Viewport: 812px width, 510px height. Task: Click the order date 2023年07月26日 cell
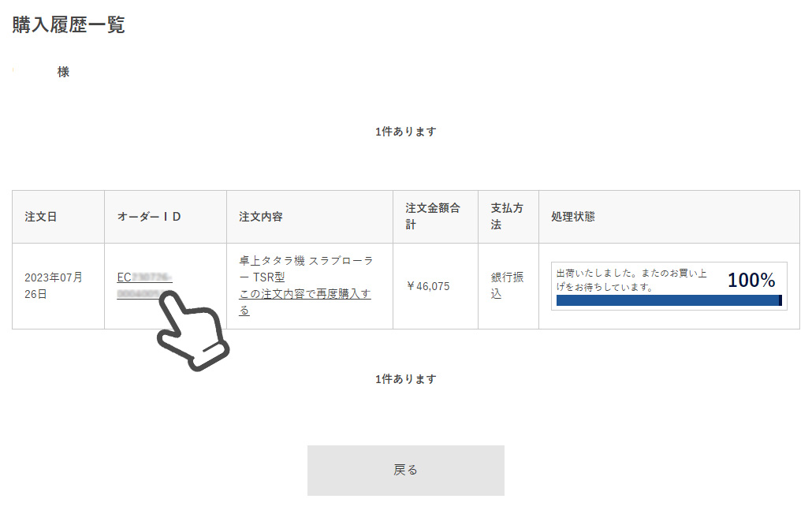click(54, 285)
